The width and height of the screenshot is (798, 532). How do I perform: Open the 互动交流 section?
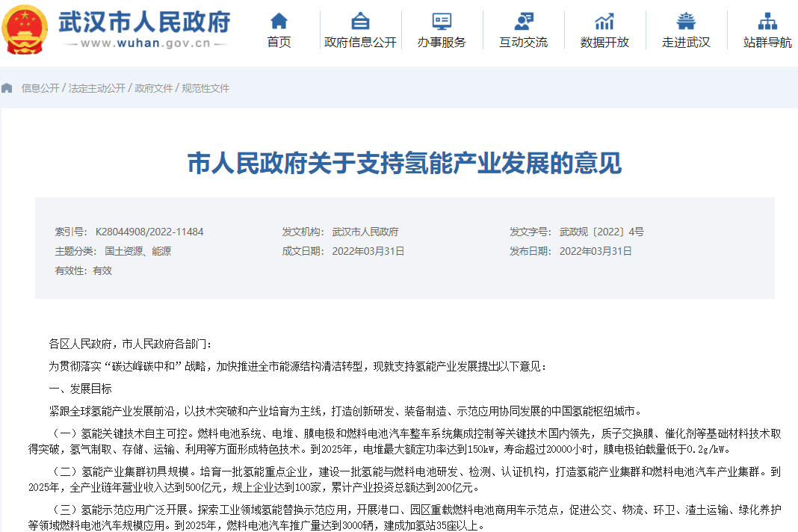(x=523, y=43)
